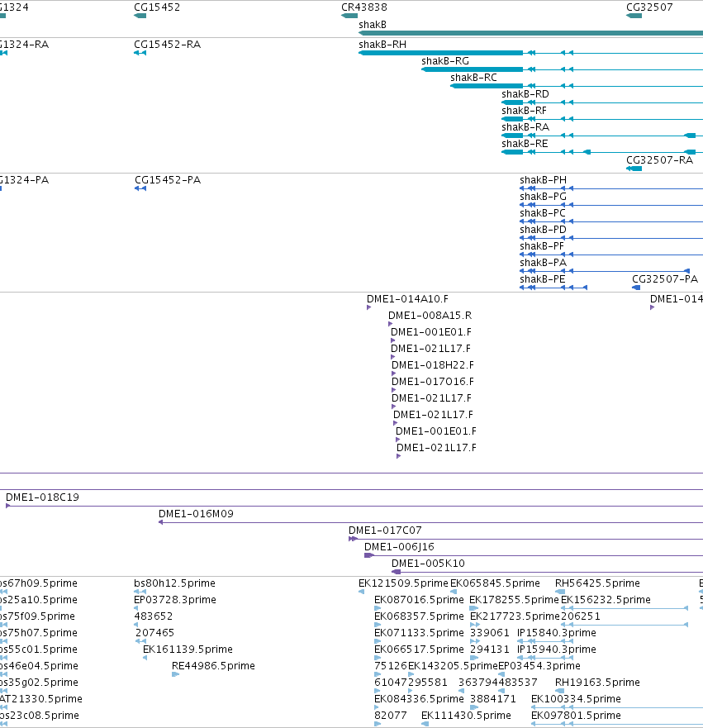This screenshot has width=703, height=728.
Task: Select the DME1-008A15.R feature label
Action: (x=430, y=316)
